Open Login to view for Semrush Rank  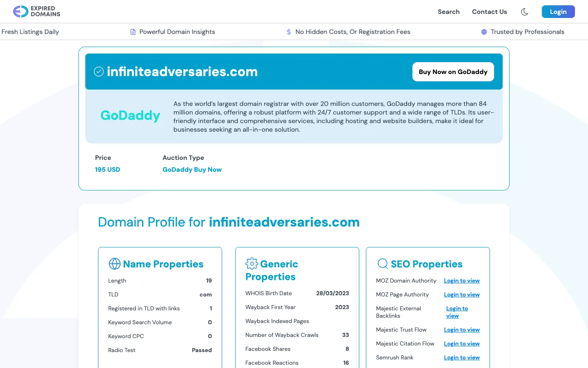pyautogui.click(x=462, y=358)
